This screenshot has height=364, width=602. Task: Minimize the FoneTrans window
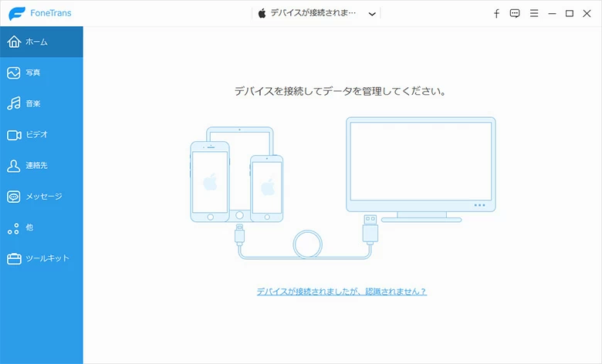coord(552,14)
